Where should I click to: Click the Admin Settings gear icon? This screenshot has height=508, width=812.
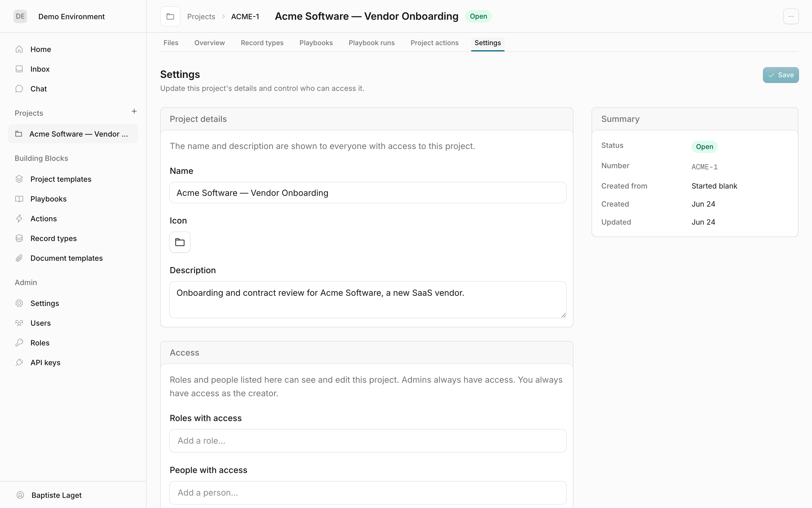click(x=19, y=303)
